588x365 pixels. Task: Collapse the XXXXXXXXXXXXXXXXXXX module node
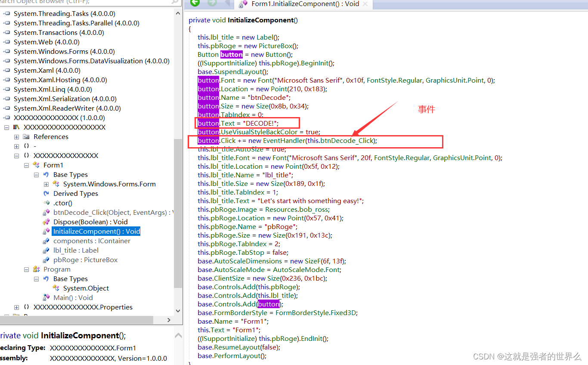click(7, 127)
